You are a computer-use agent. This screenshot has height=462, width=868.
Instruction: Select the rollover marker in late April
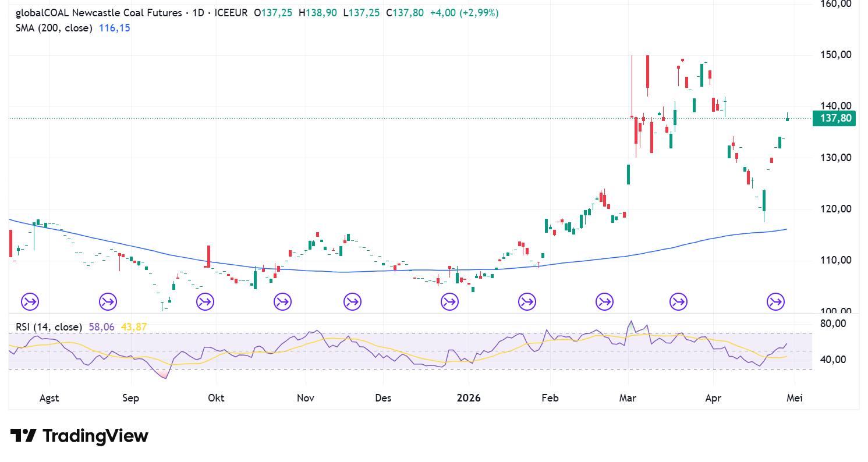coord(775,302)
